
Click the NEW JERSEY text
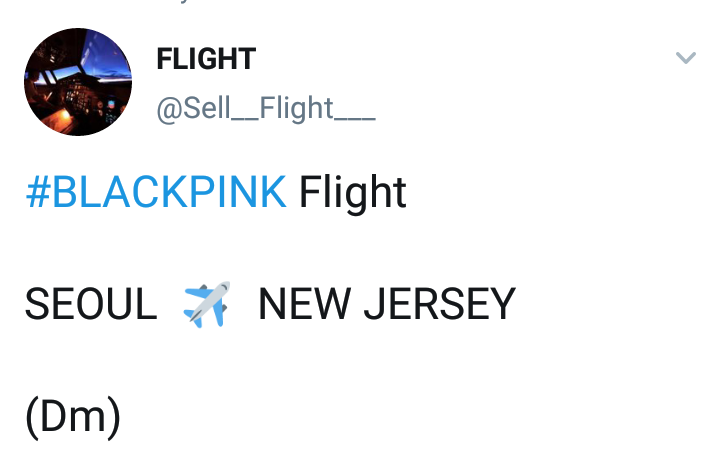386,305
